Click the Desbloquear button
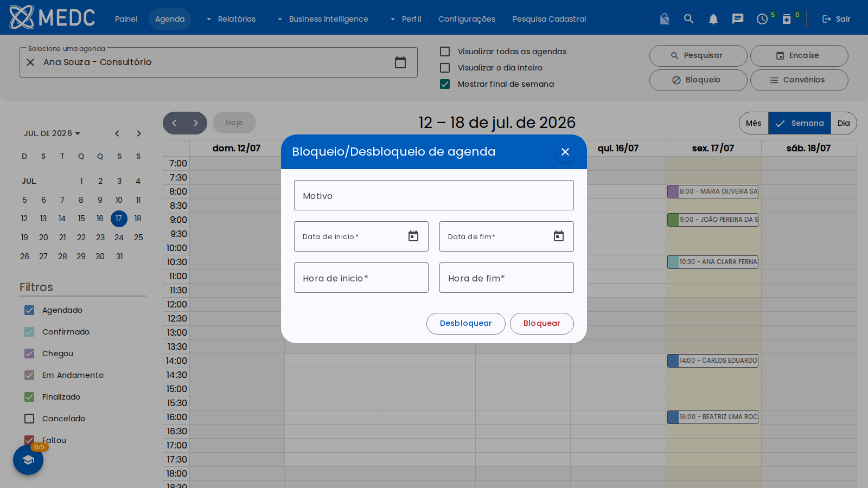This screenshot has width=868, height=488. (466, 324)
